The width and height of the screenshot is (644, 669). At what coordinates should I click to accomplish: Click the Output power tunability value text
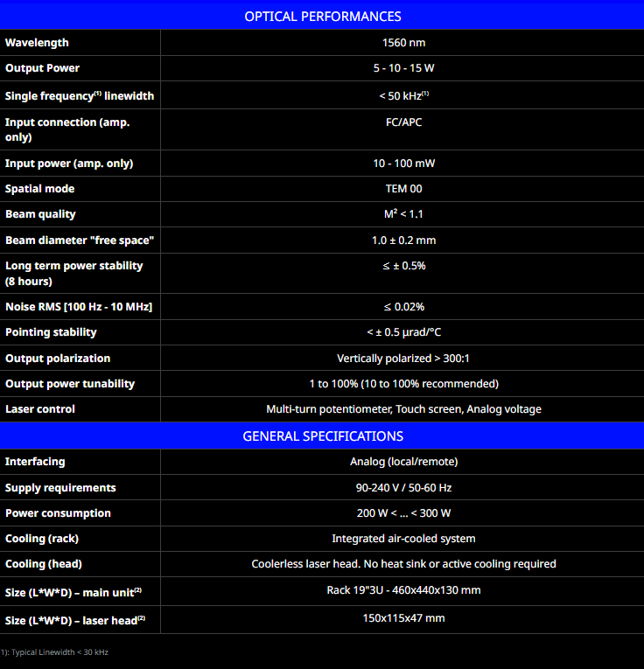click(x=403, y=384)
